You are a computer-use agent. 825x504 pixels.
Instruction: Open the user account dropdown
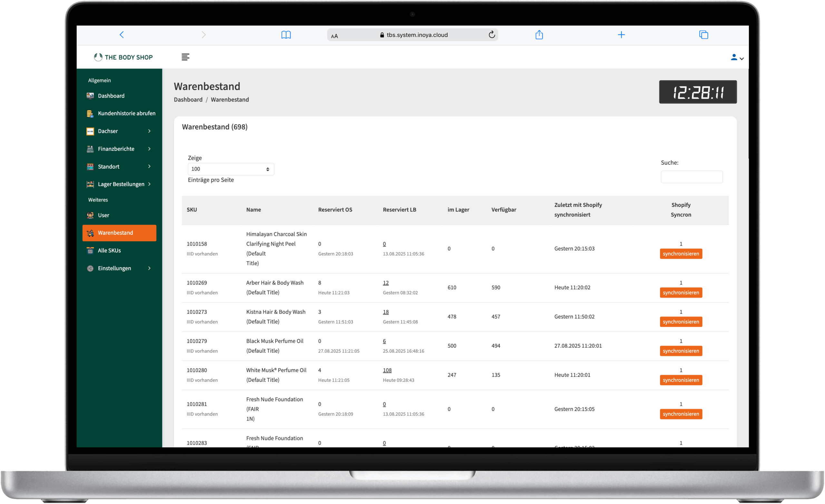(x=737, y=58)
